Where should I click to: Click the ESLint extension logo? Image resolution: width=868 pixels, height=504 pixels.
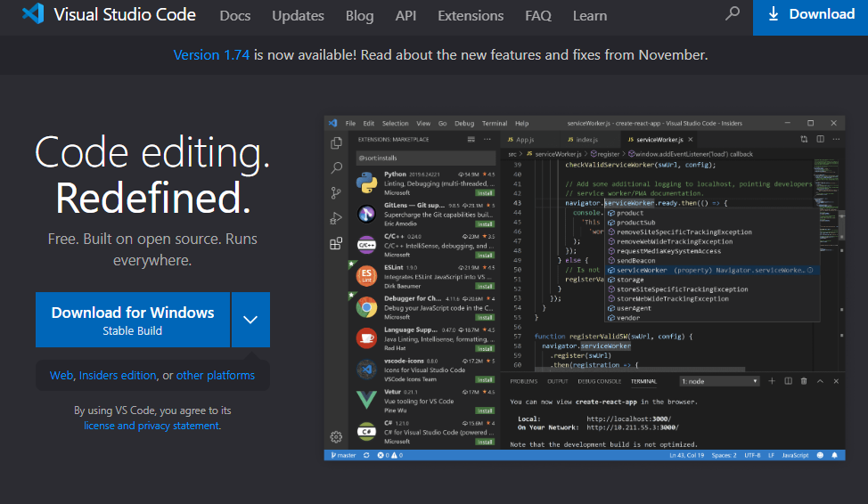(366, 275)
